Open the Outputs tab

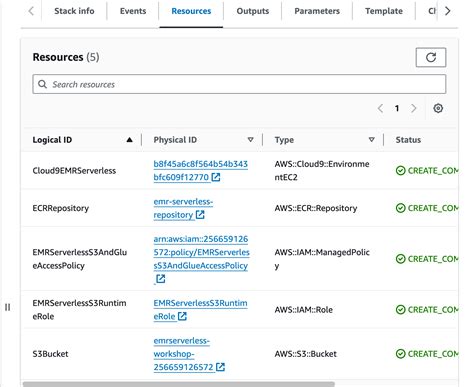tap(253, 11)
